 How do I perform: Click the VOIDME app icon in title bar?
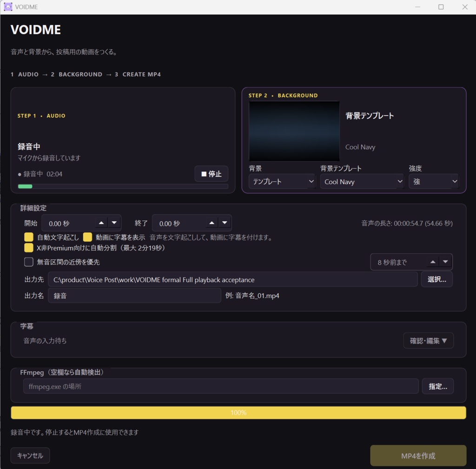8,7
